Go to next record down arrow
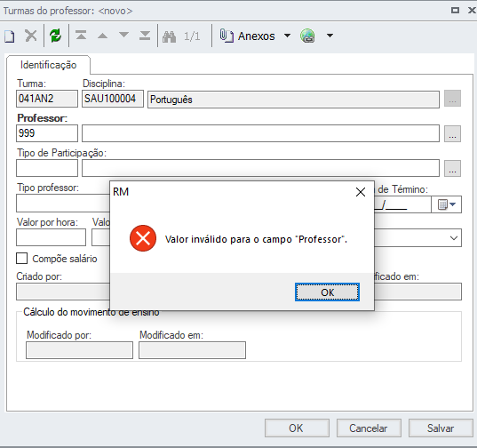The height and width of the screenshot is (448, 477). point(123,35)
